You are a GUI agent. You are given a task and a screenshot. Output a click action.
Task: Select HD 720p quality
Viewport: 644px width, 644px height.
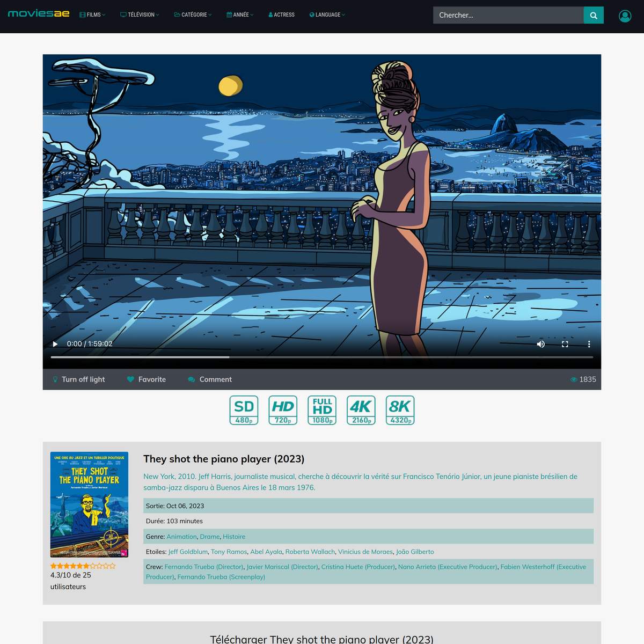[x=283, y=410]
